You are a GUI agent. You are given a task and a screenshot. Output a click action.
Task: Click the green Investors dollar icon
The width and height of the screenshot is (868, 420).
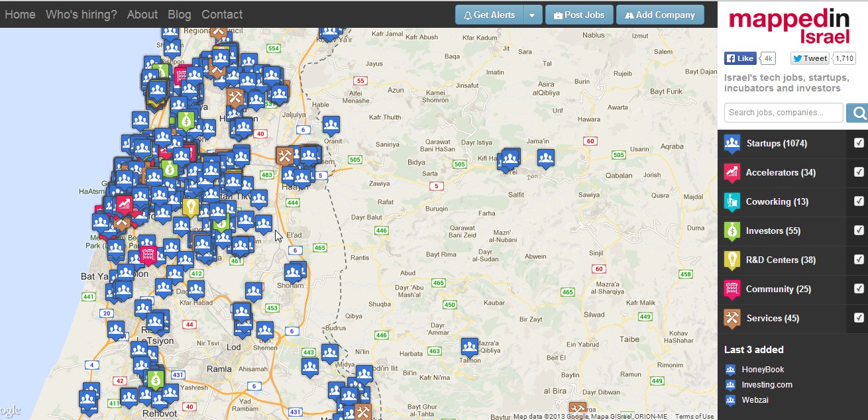tap(732, 231)
